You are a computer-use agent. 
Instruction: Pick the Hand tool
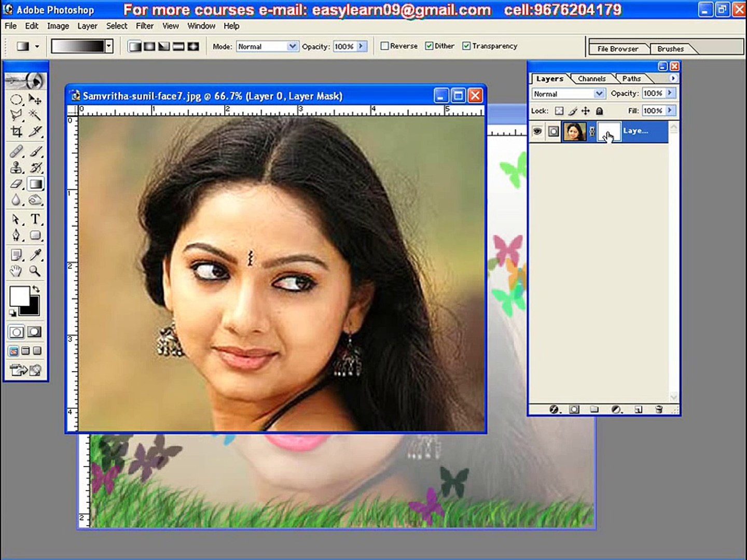click(x=17, y=271)
